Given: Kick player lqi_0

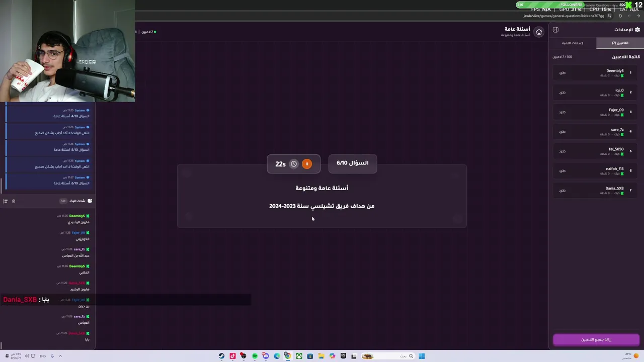Looking at the screenshot, I should click(x=562, y=93).
